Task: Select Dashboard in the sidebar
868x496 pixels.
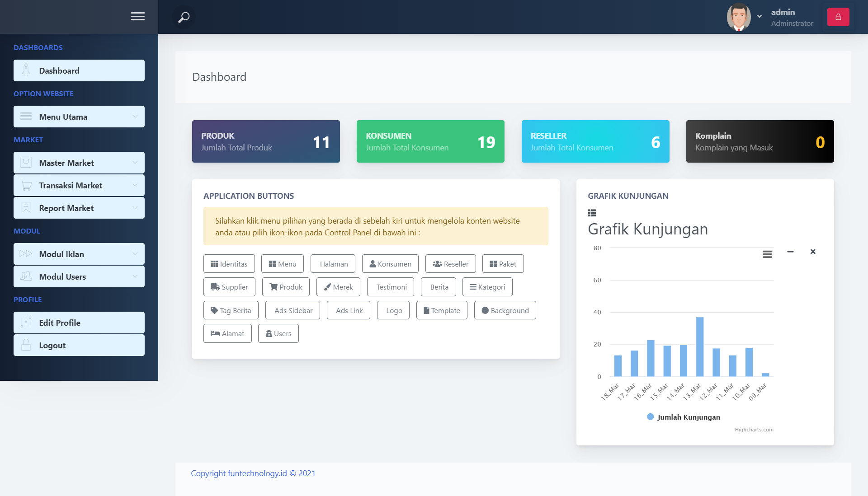Action: [79, 70]
